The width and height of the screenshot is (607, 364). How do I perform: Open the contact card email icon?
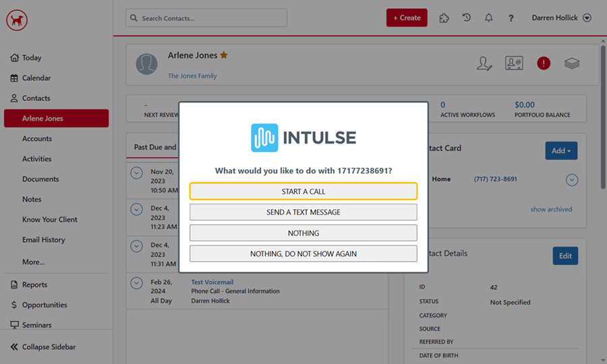[x=514, y=63]
